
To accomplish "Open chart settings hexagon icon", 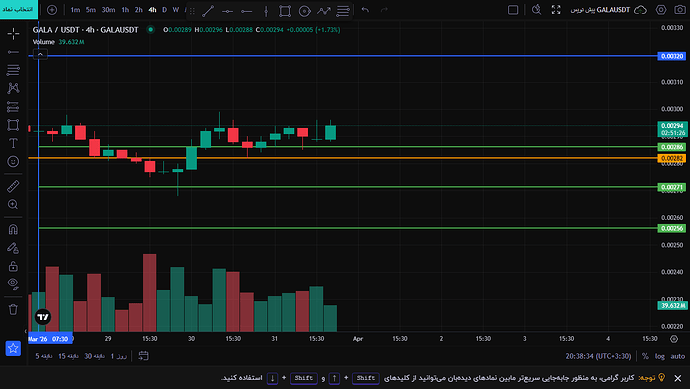I will click(x=661, y=10).
